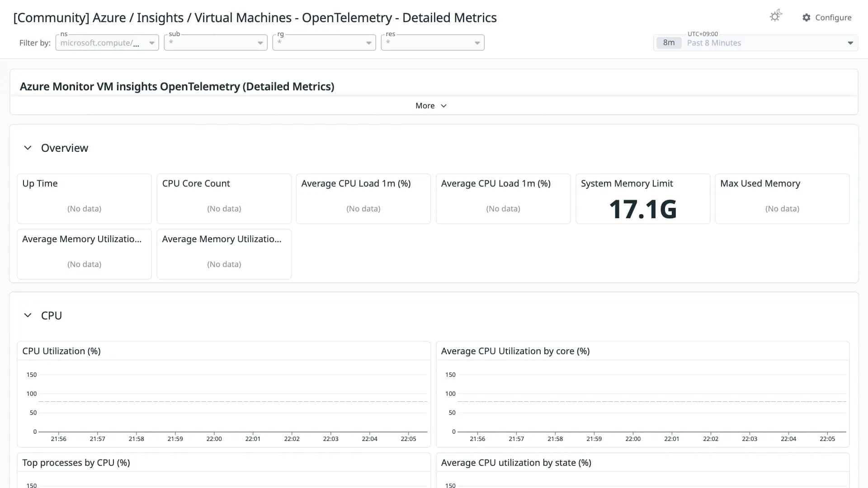Image resolution: width=868 pixels, height=488 pixels.
Task: Click the CPU Utilization (%) graph title
Action: [61, 351]
